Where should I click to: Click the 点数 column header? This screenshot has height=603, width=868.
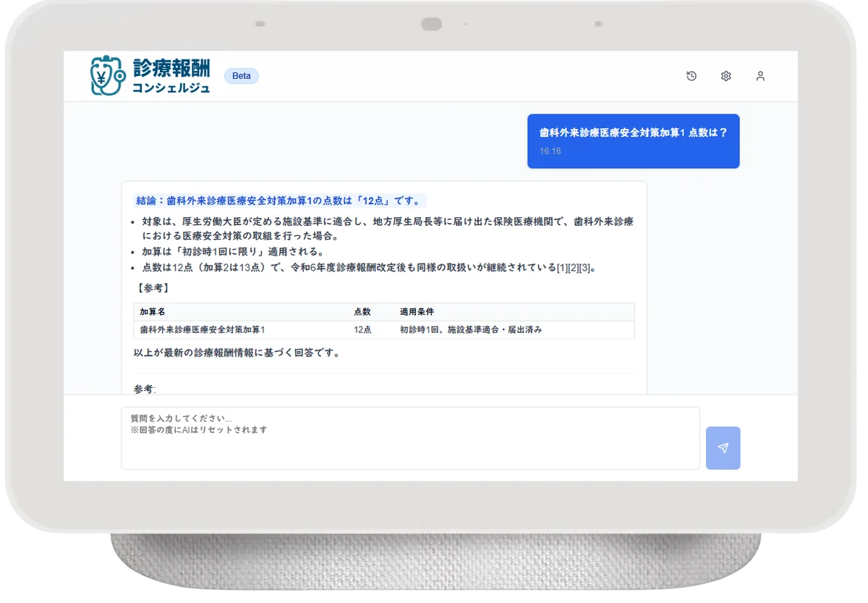362,311
